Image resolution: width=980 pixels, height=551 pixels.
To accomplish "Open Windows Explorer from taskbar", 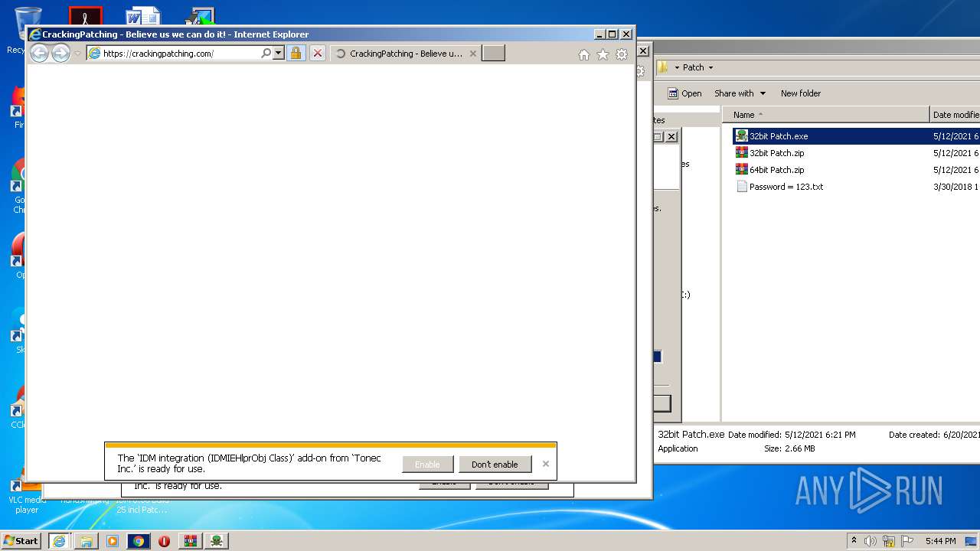I will click(x=87, y=540).
